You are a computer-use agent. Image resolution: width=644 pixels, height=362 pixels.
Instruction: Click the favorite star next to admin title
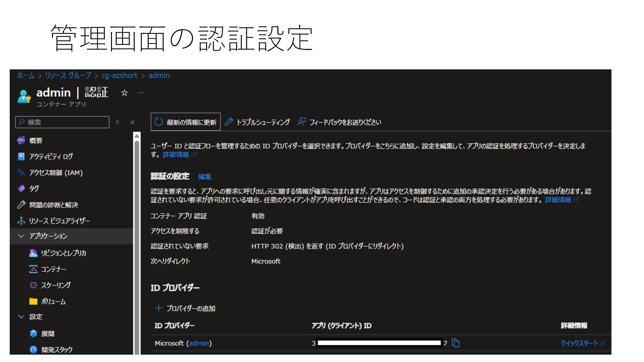(x=124, y=93)
